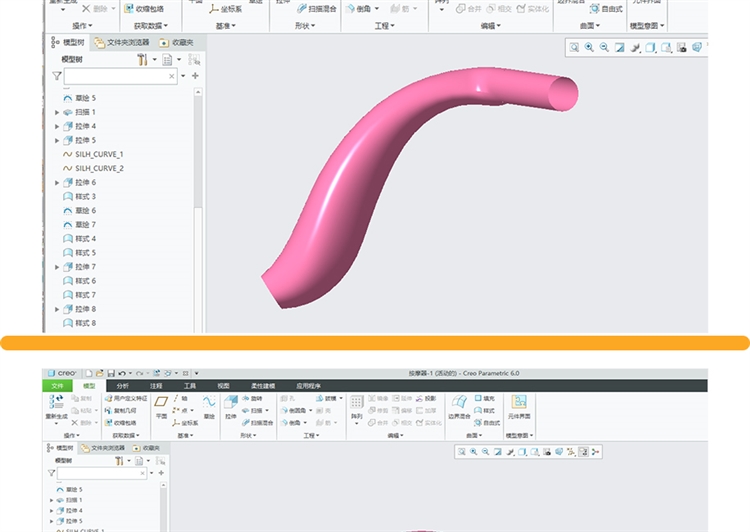Open the 文件 (File) menu
The width and height of the screenshot is (750, 532).
click(x=57, y=386)
